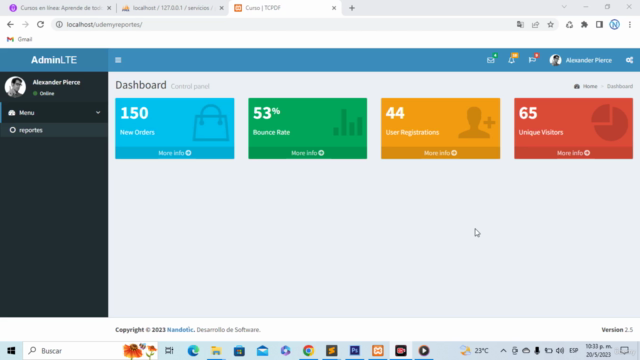Viewport: 640px width, 360px height.
Task: Click the AdminLTE logo
Action: point(54,60)
